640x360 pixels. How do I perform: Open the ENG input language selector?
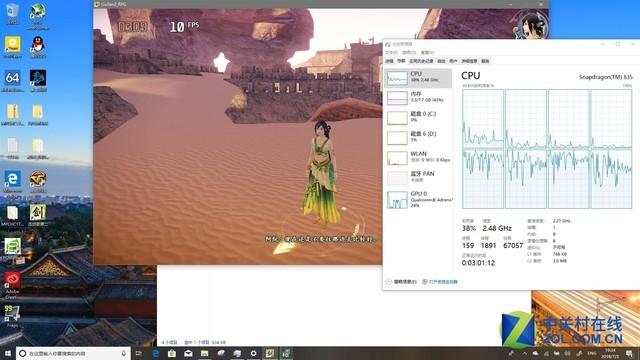[591, 353]
